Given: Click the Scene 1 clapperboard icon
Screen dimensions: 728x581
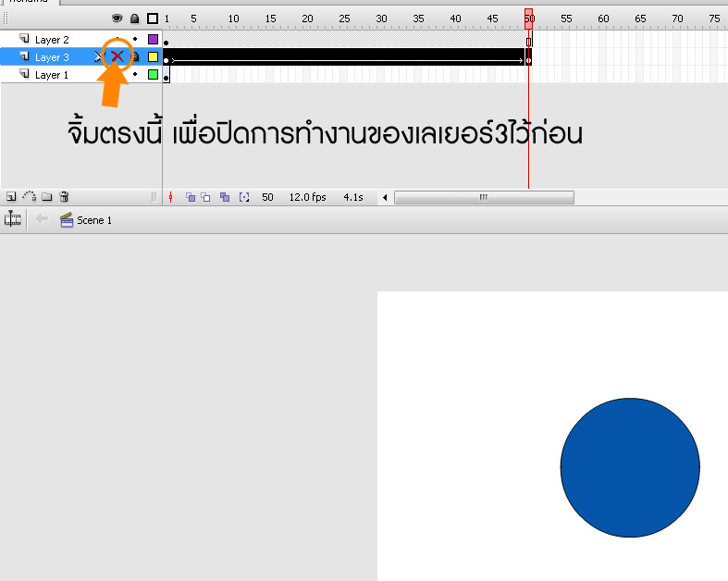Looking at the screenshot, I should click(x=67, y=219).
